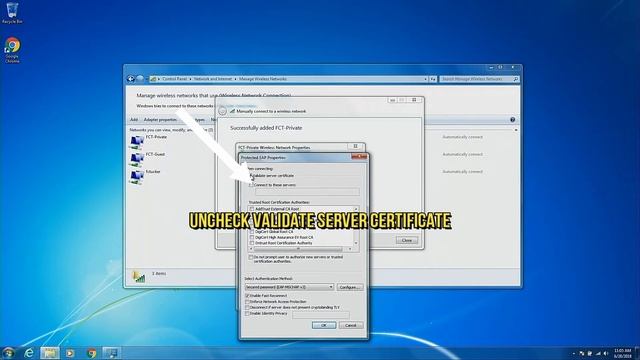
Task: Select the FCT-Guest network icon
Action: pyautogui.click(x=137, y=160)
